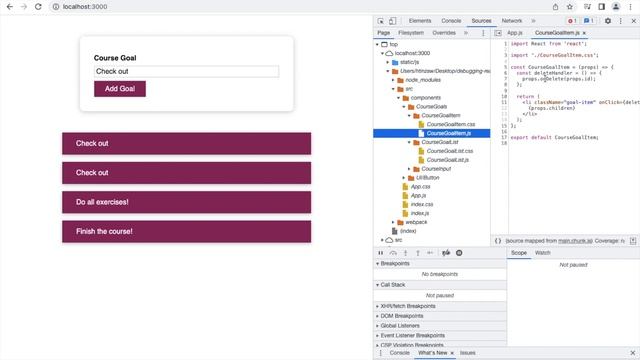Expand the static/js folder

[388, 62]
